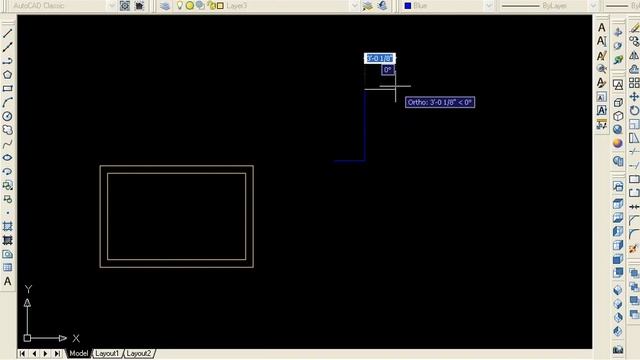Select the Polygon tool

pos(7,75)
